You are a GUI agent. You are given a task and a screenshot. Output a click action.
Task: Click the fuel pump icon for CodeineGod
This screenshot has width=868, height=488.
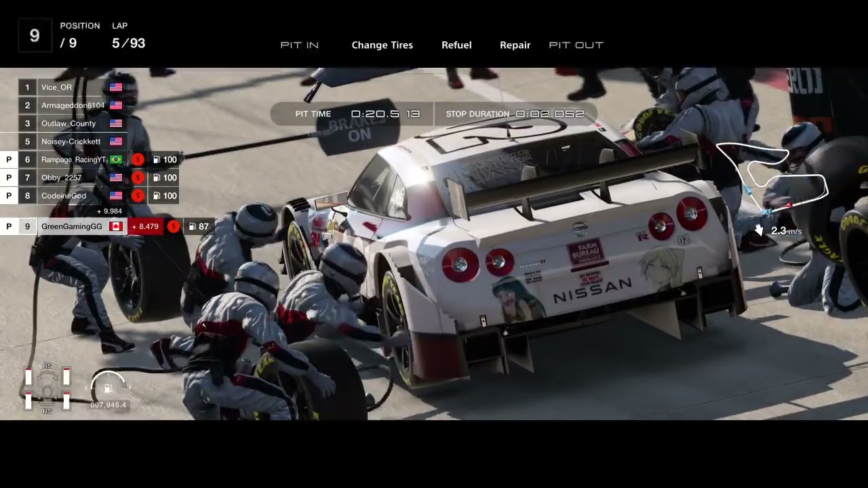point(157,196)
